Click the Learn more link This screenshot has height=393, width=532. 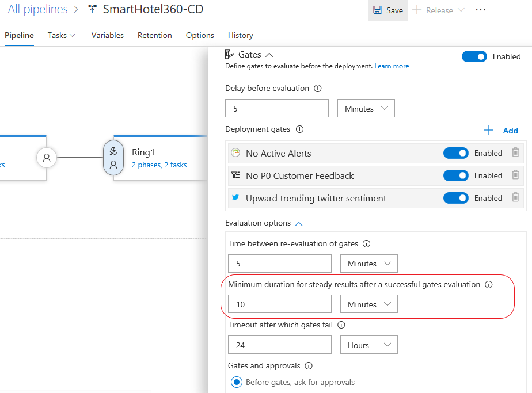pos(392,66)
